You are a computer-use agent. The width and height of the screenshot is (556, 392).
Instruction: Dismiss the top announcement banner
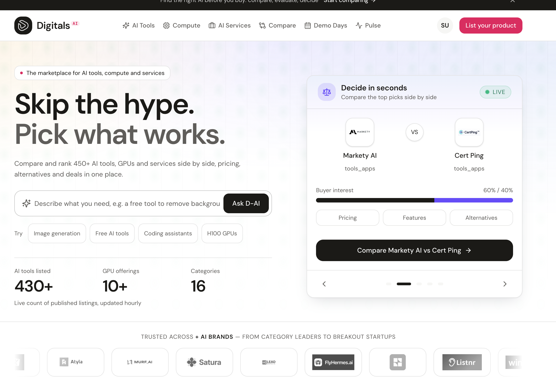coord(512,1)
